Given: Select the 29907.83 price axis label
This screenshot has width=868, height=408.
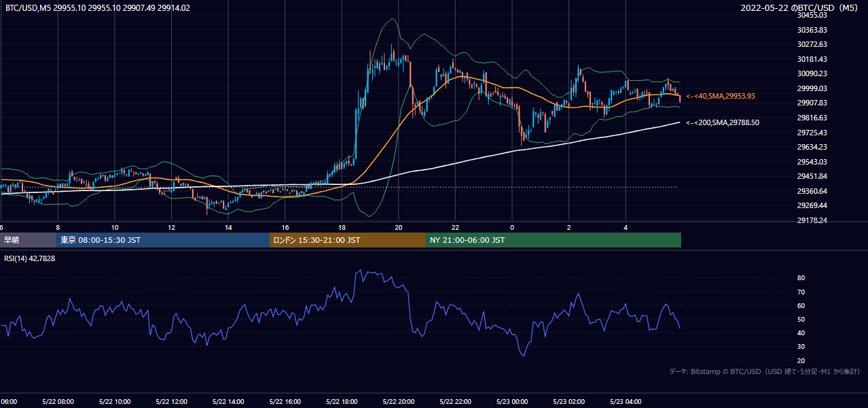Looking at the screenshot, I should (812, 103).
